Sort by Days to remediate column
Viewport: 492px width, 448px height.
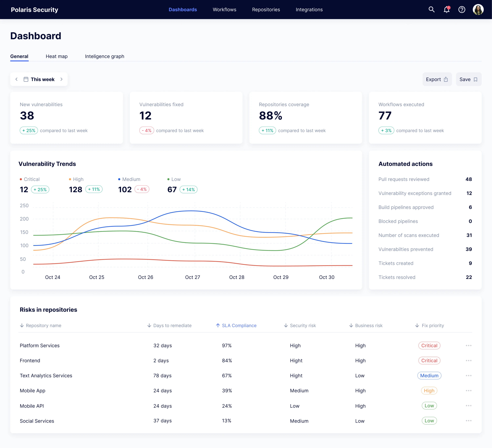(x=169, y=326)
